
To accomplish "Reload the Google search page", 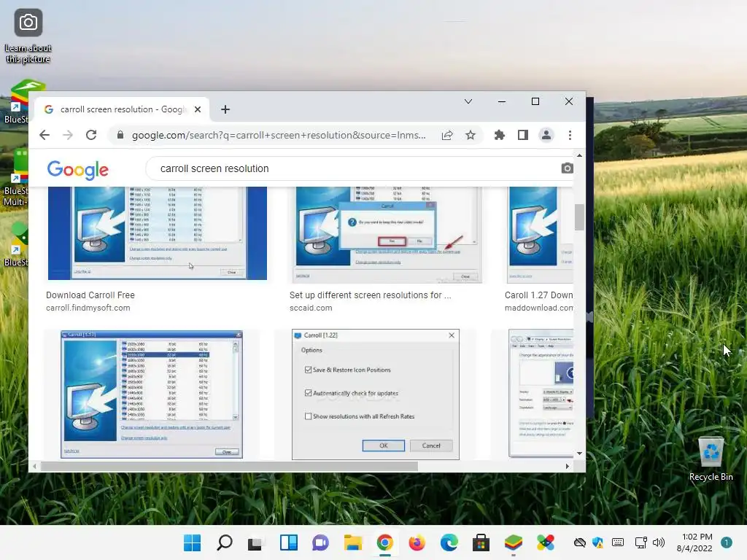I will click(x=91, y=135).
